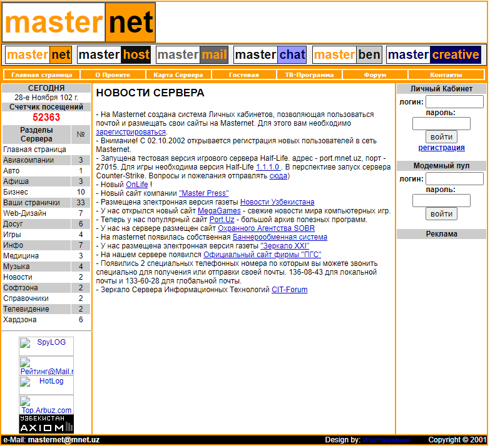Open Охранного Агентства SOBR link

coord(266,228)
